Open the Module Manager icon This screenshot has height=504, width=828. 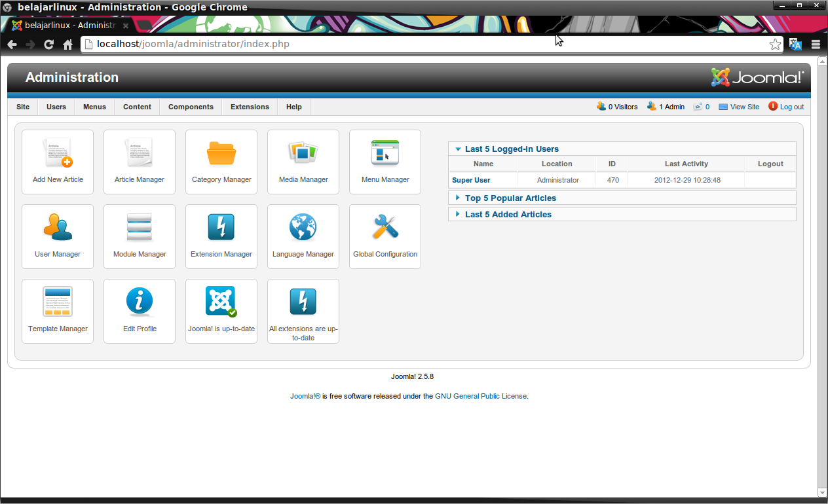(x=140, y=236)
